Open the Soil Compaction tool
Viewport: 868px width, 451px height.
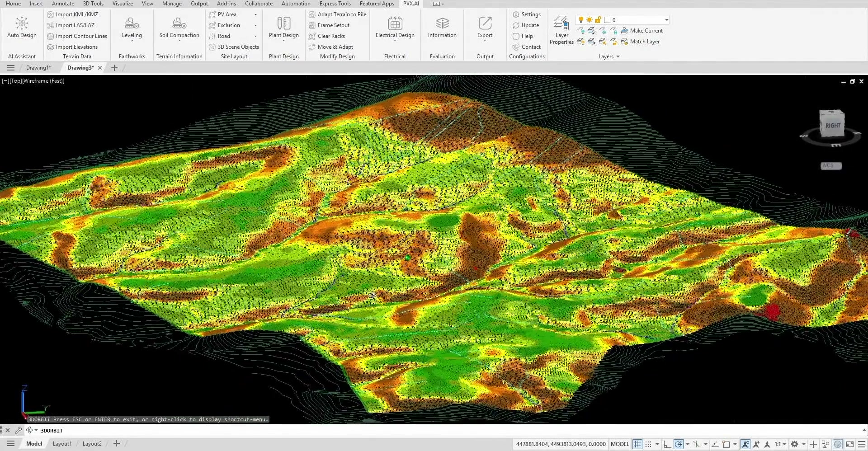179,28
